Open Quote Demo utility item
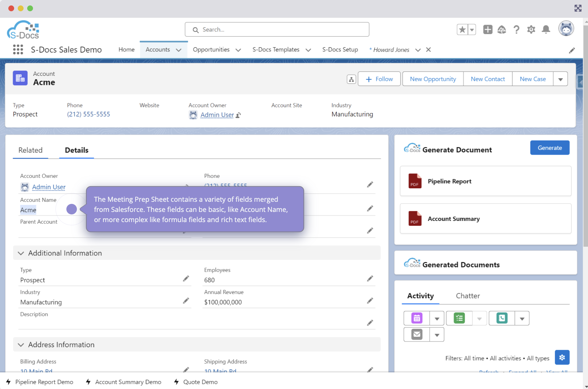 coord(196,382)
